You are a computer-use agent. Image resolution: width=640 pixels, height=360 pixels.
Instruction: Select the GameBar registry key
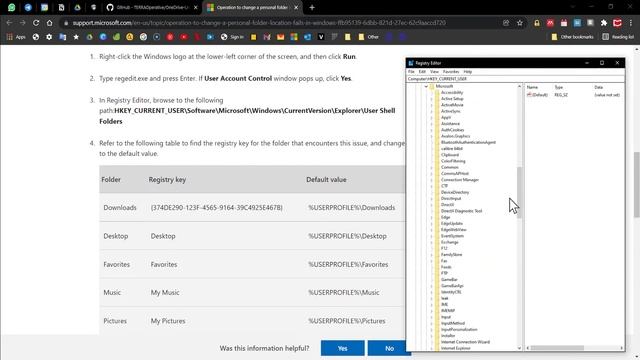(449, 280)
